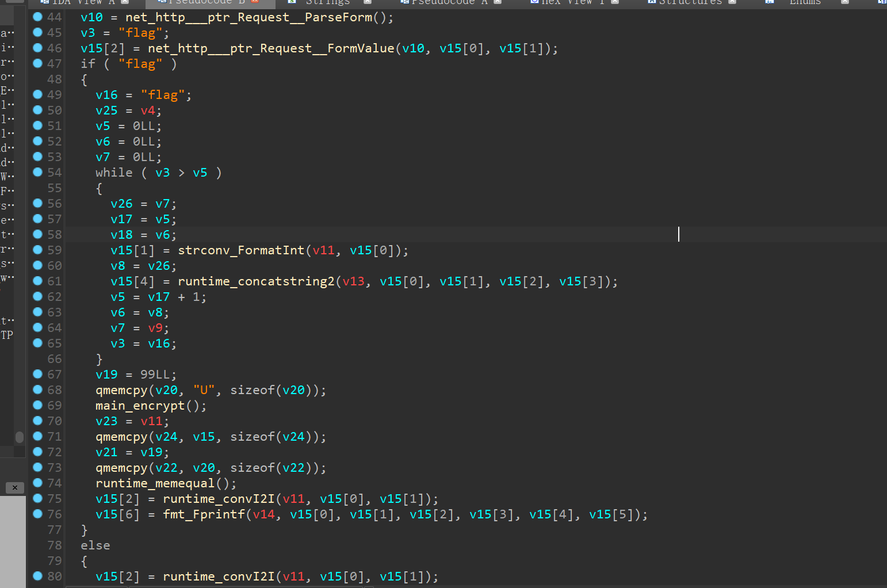Image resolution: width=887 pixels, height=588 pixels.
Task: Click the left panel's vertical scrollbar thumb
Action: (x=20, y=437)
